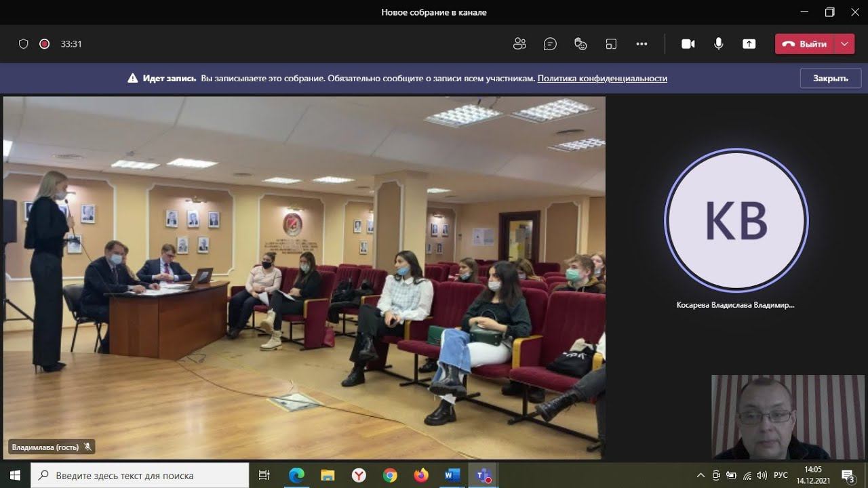Screen dimensions: 868x488
Task: Launch Microsoft Edge from the taskbar
Action: (x=296, y=475)
